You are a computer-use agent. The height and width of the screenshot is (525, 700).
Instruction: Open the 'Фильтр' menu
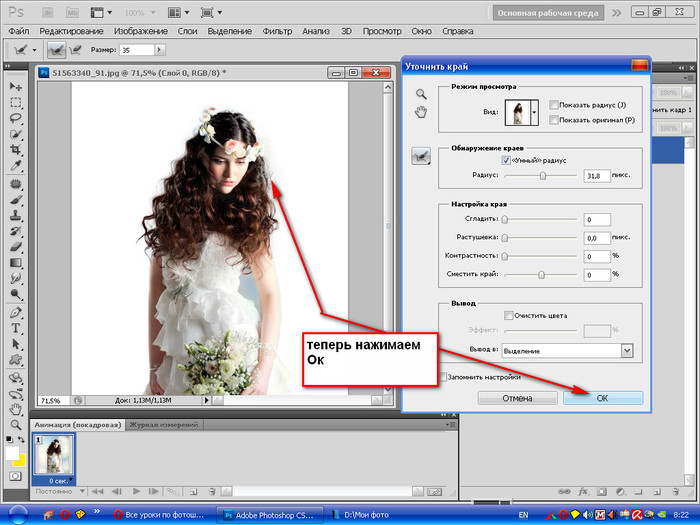tap(277, 31)
